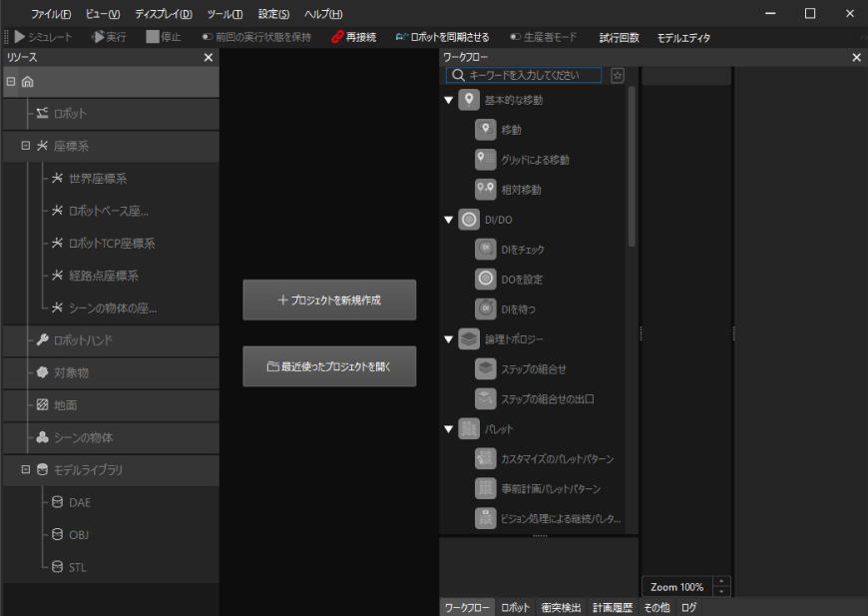
Task: Click the シミュレート play icon
Action: (20, 37)
